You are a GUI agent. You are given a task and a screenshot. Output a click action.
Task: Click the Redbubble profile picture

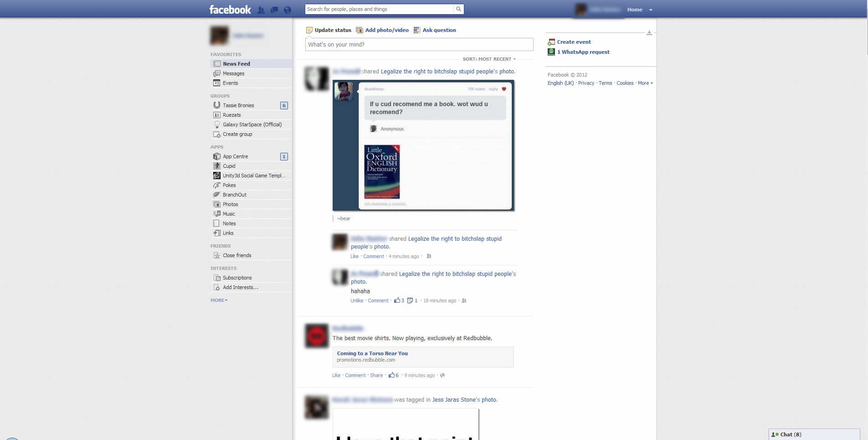pos(317,336)
